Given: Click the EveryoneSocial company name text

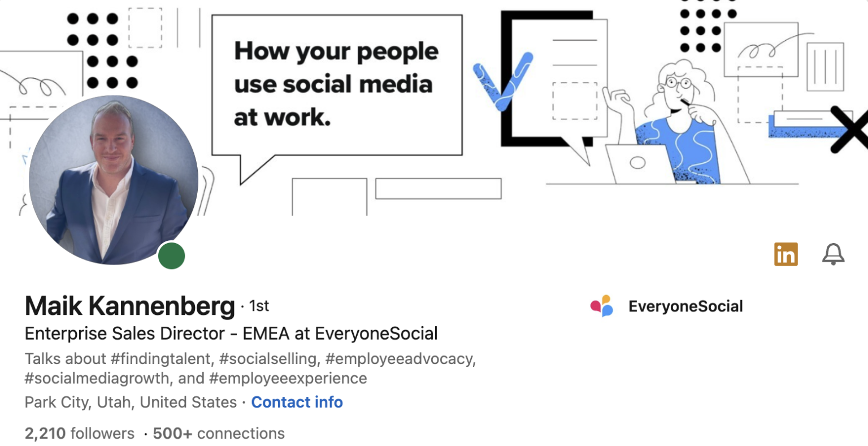Looking at the screenshot, I should (687, 306).
